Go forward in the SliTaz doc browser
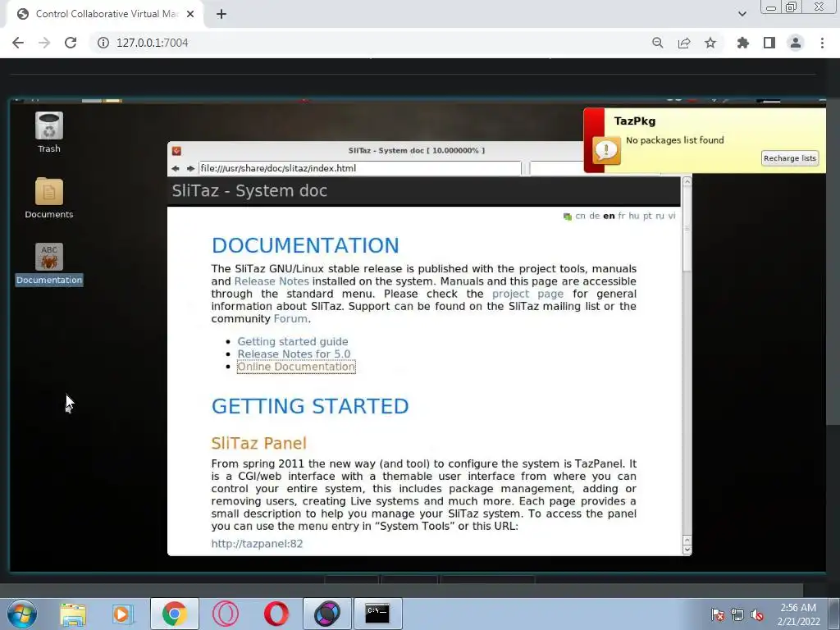 [x=190, y=168]
